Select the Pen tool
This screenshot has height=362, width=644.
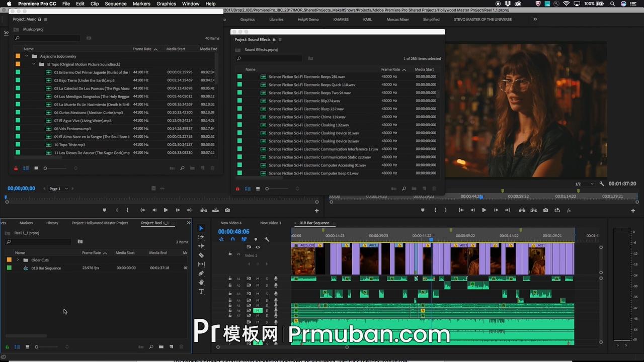pyautogui.click(x=201, y=273)
